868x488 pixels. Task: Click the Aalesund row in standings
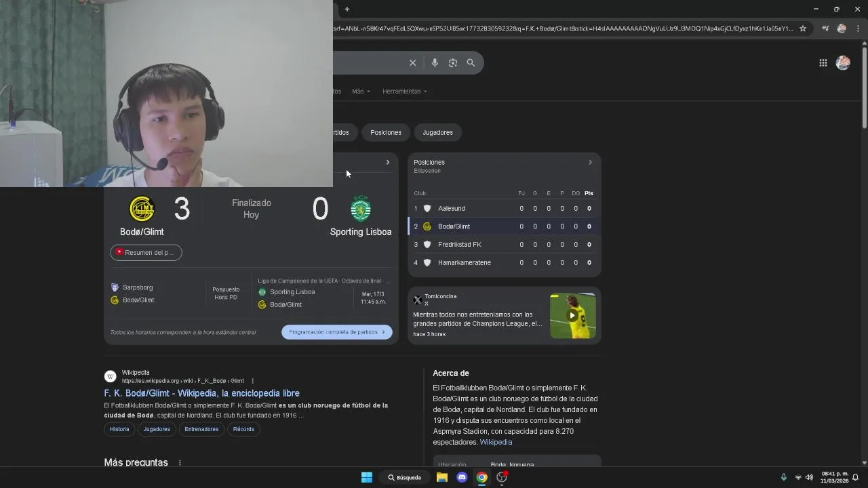pyautogui.click(x=504, y=208)
